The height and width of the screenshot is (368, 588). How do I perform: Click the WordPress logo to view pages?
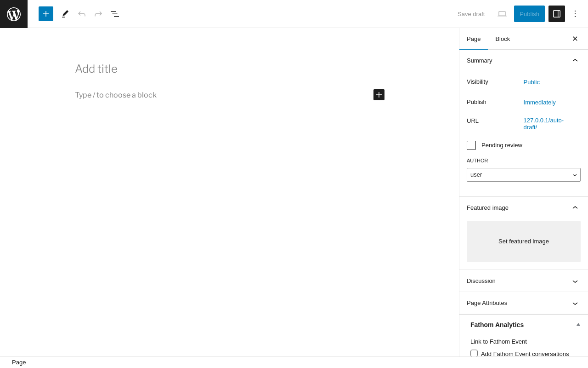pos(14,14)
